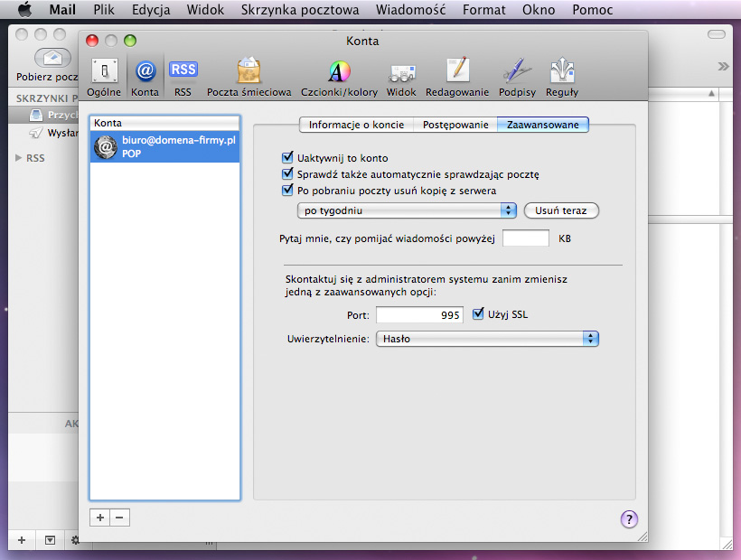Open the Edycja menu
Screen dimensions: 741x560
click(151, 9)
